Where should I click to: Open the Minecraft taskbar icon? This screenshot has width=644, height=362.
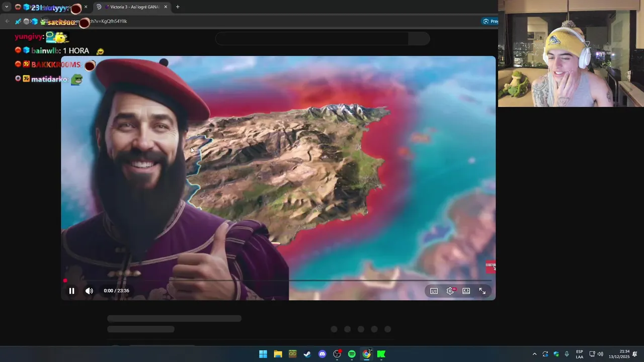tap(293, 354)
